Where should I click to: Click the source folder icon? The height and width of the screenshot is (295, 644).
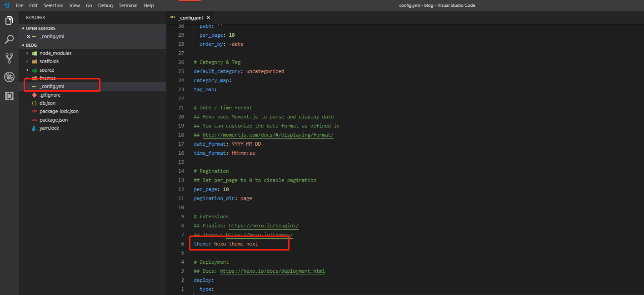click(x=35, y=70)
